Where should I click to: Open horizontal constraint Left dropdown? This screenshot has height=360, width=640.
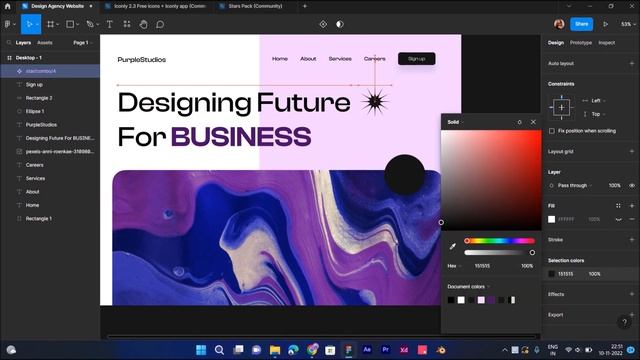[x=598, y=100]
